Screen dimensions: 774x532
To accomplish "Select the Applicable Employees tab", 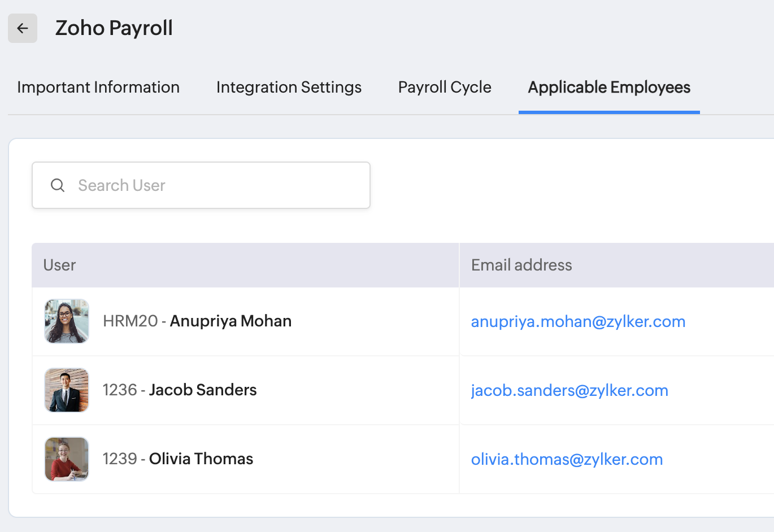I will [x=609, y=88].
